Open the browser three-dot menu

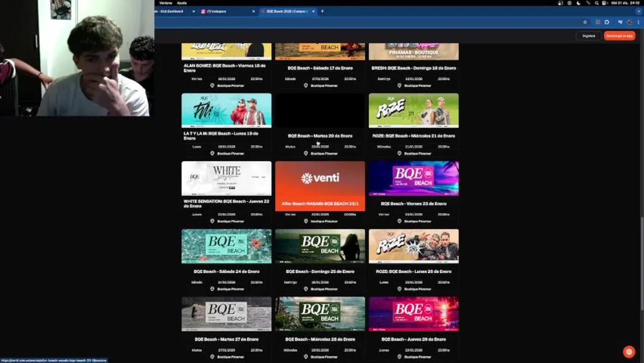[x=638, y=22]
